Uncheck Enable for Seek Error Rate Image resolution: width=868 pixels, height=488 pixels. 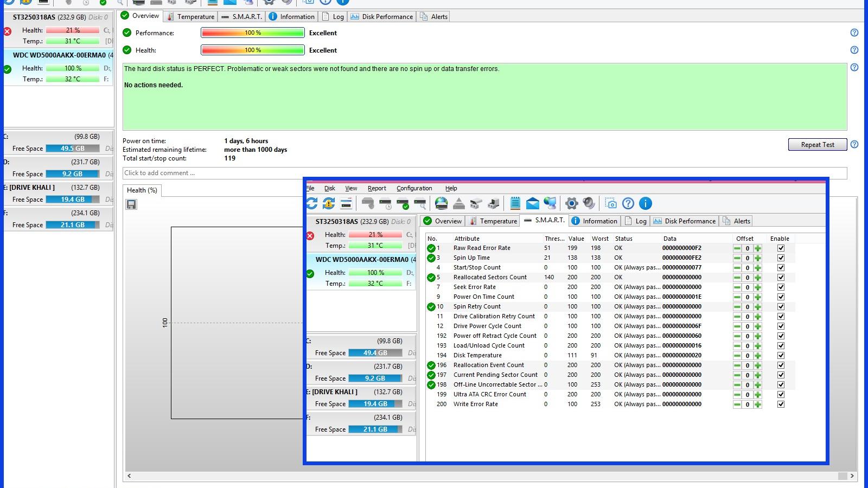(781, 287)
